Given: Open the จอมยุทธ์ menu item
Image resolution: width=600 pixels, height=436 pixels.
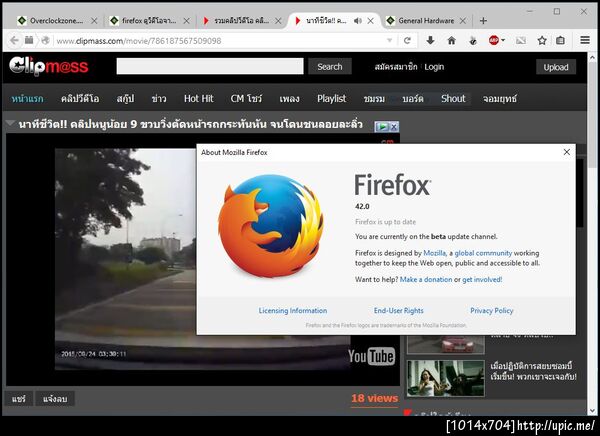Looking at the screenshot, I should [x=499, y=99].
